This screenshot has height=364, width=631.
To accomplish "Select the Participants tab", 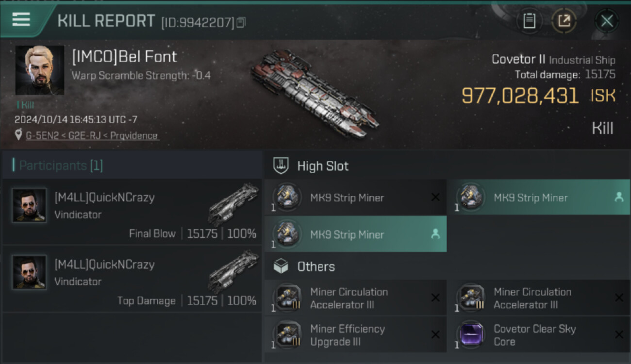I will pyautogui.click(x=61, y=165).
